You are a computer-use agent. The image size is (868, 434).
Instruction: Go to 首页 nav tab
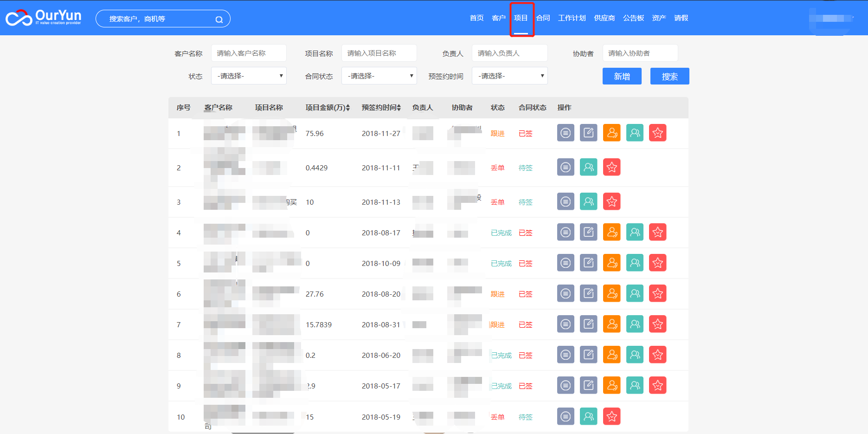(x=476, y=18)
